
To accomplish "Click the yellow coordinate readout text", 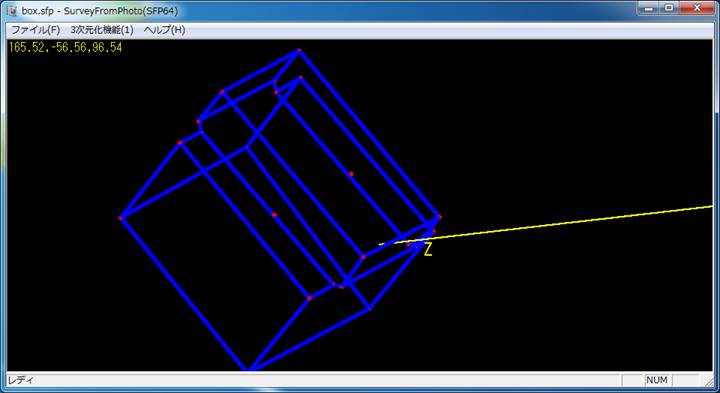I will (x=65, y=47).
